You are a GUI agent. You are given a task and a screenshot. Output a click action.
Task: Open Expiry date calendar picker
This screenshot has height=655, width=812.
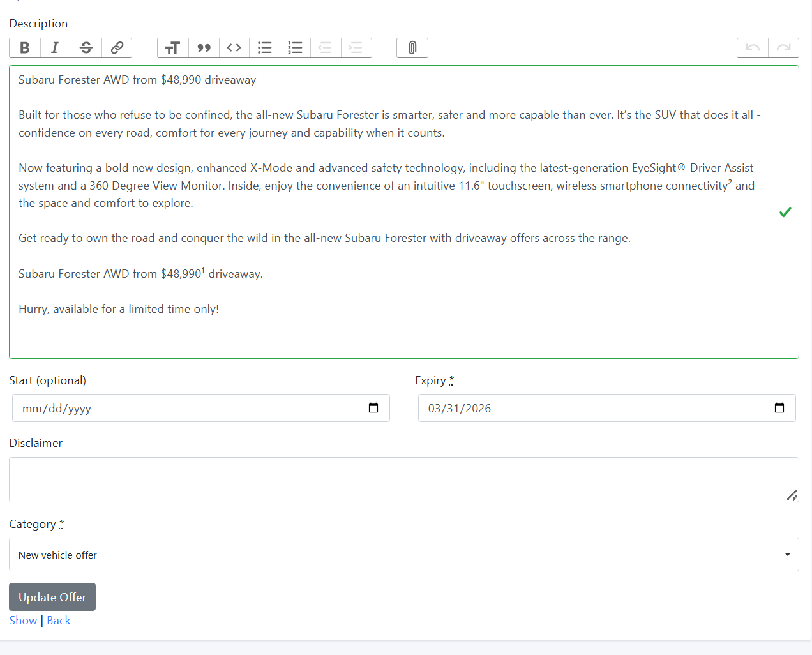[x=779, y=408]
